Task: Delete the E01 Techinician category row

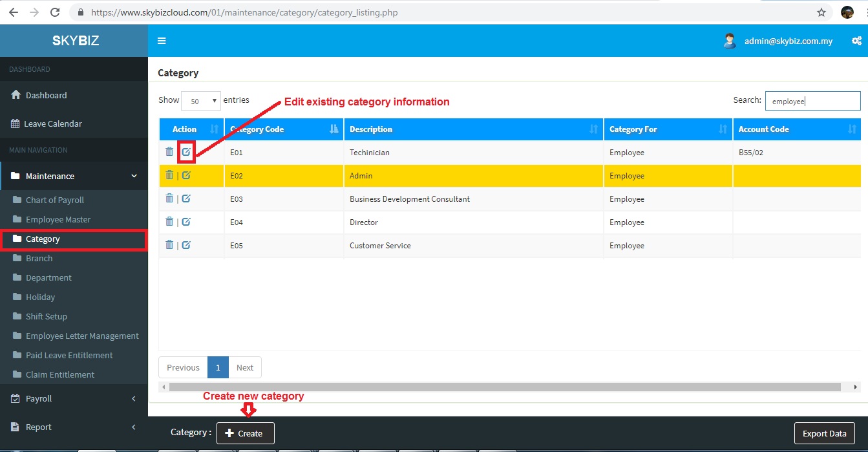Action: [x=169, y=152]
